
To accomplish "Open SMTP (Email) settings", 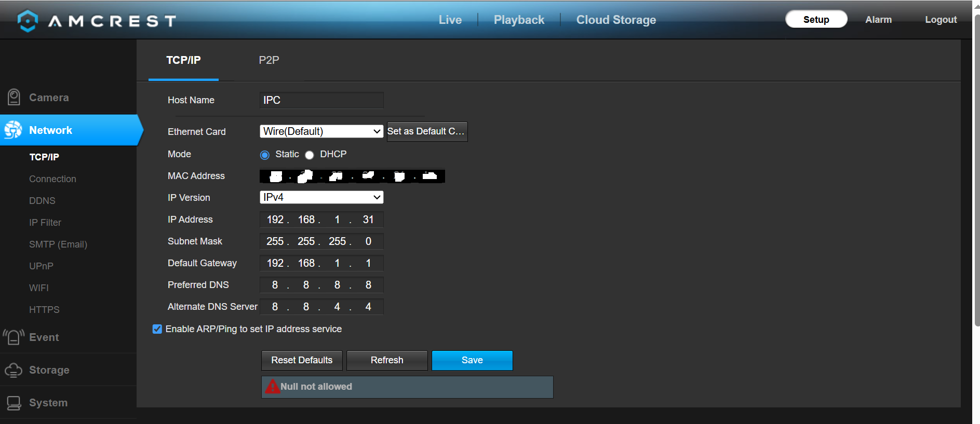I will [x=58, y=244].
